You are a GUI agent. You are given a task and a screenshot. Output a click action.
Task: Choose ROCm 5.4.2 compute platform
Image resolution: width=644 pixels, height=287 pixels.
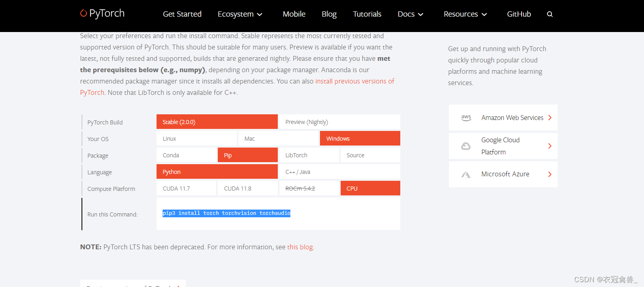[x=309, y=188]
